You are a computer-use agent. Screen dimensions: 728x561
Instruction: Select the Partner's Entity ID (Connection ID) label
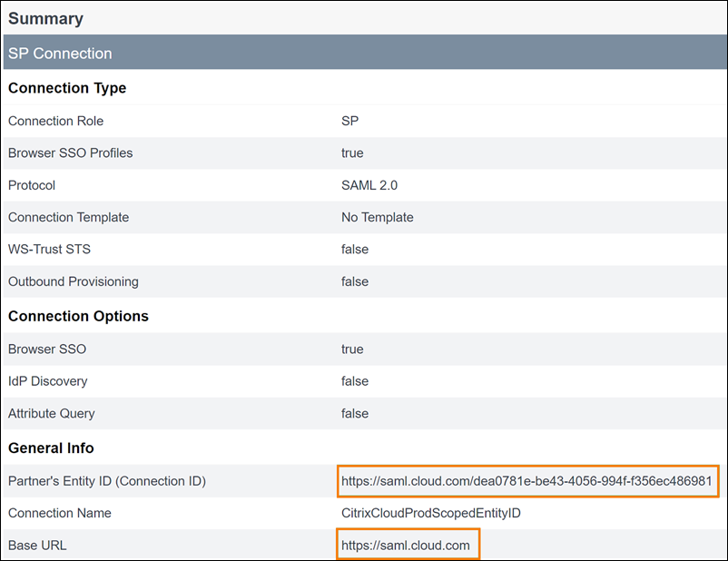106,481
